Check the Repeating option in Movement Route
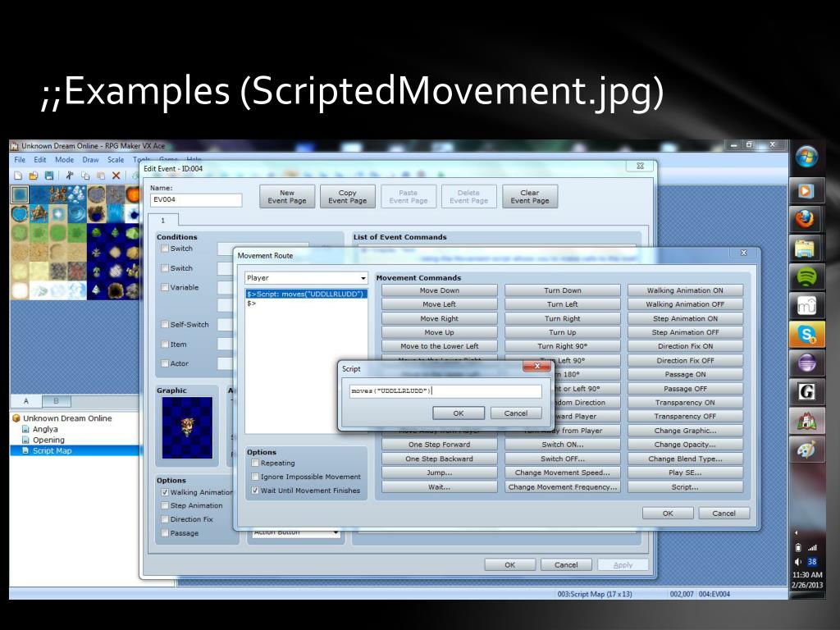The image size is (840, 630). (256, 463)
